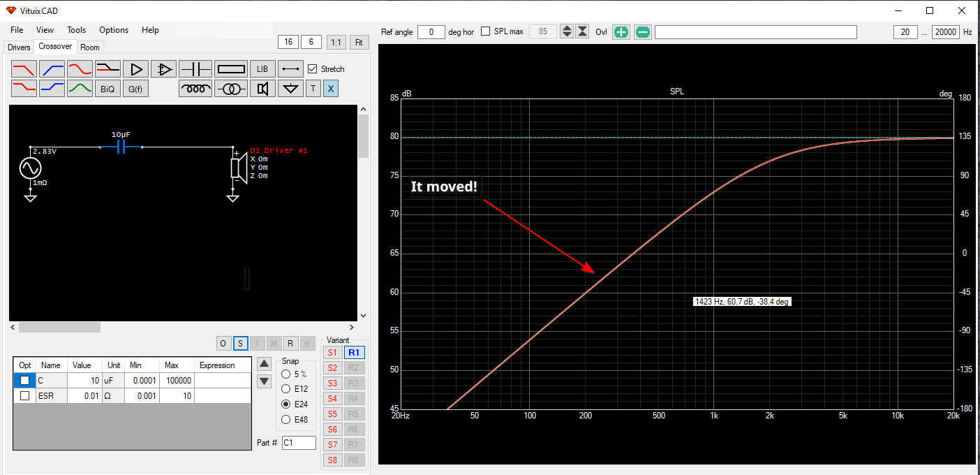The image size is (980, 475).
Task: Open the Tools menu
Action: coord(77,30)
